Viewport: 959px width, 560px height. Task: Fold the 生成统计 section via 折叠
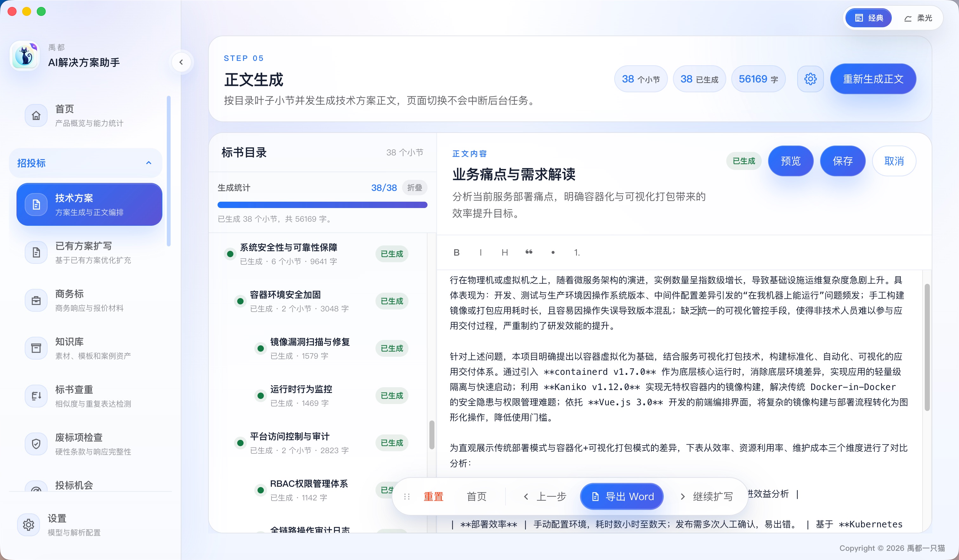tap(414, 187)
